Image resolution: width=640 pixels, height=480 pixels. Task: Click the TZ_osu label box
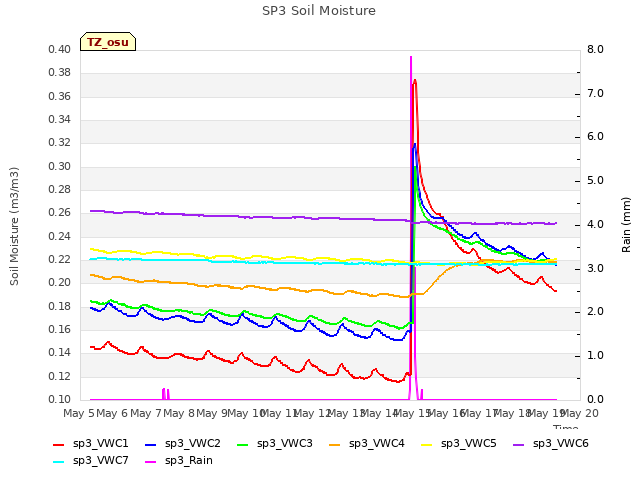click(x=108, y=42)
